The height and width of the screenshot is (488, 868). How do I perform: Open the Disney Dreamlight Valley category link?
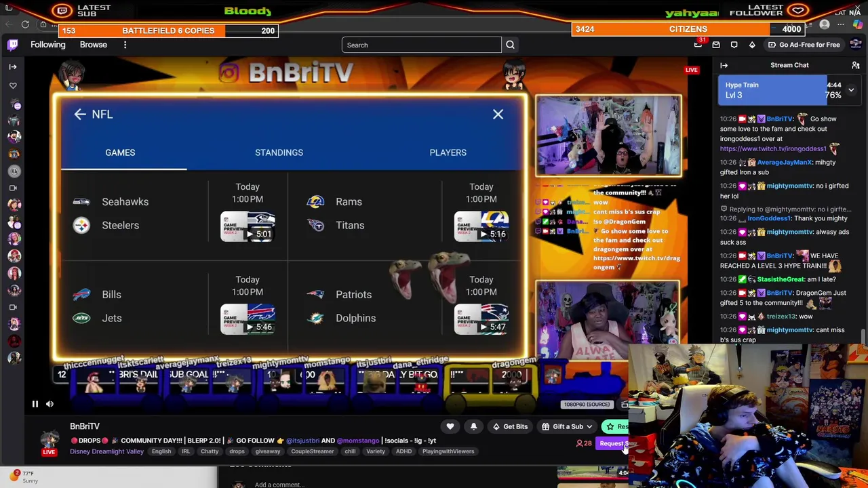106,451
